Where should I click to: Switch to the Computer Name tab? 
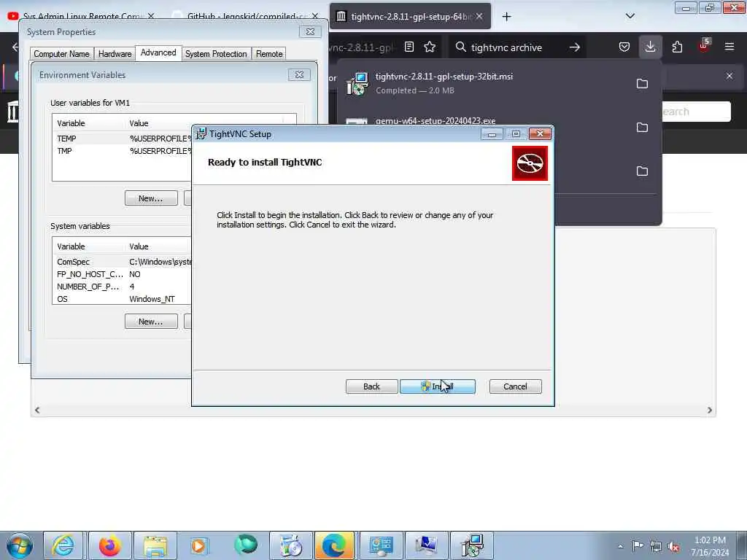pyautogui.click(x=61, y=54)
